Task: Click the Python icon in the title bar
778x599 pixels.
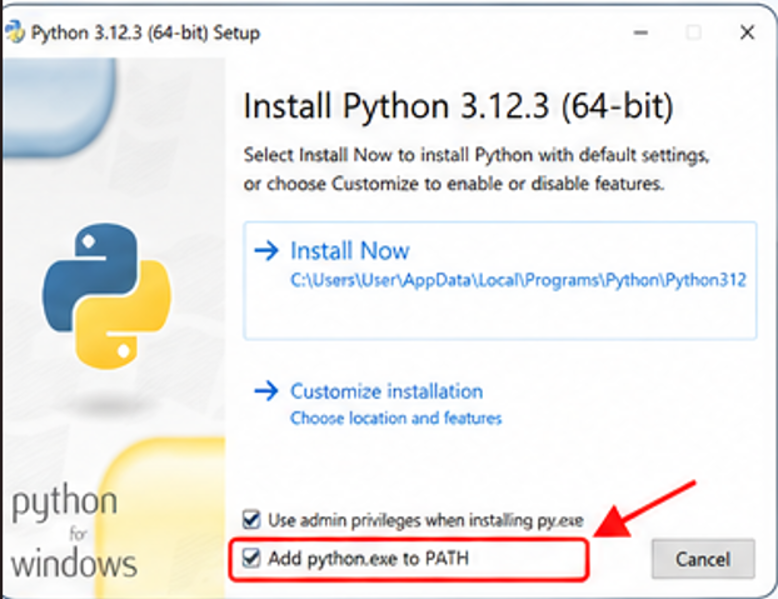Action: coord(14,32)
